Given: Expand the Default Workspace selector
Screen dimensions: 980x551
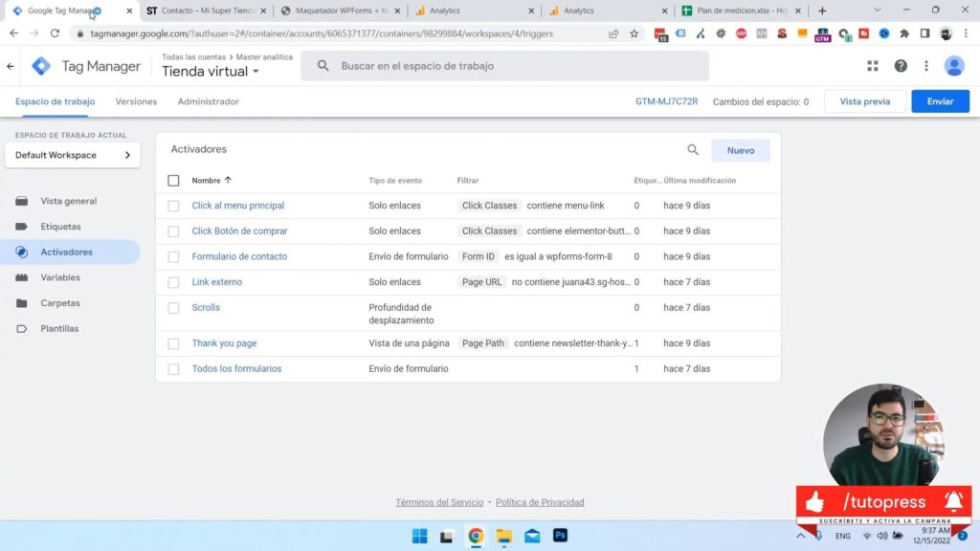Looking at the screenshot, I should [73, 155].
